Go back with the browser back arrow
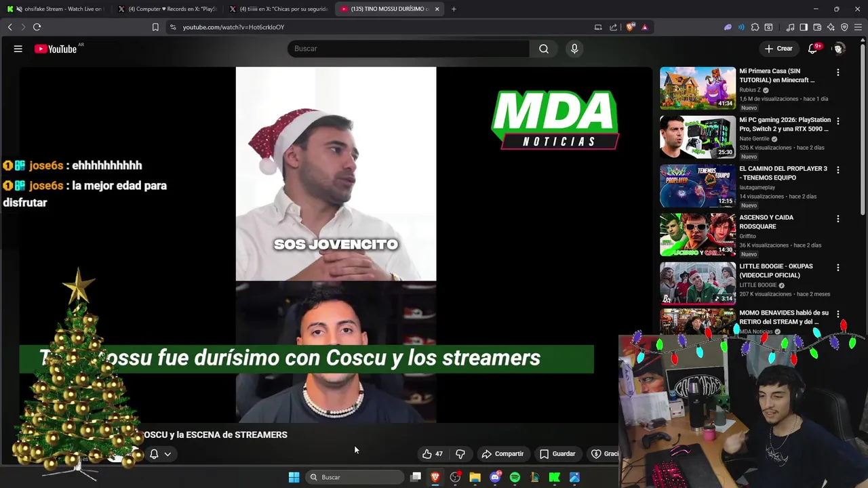This screenshot has width=868, height=488. (9, 27)
